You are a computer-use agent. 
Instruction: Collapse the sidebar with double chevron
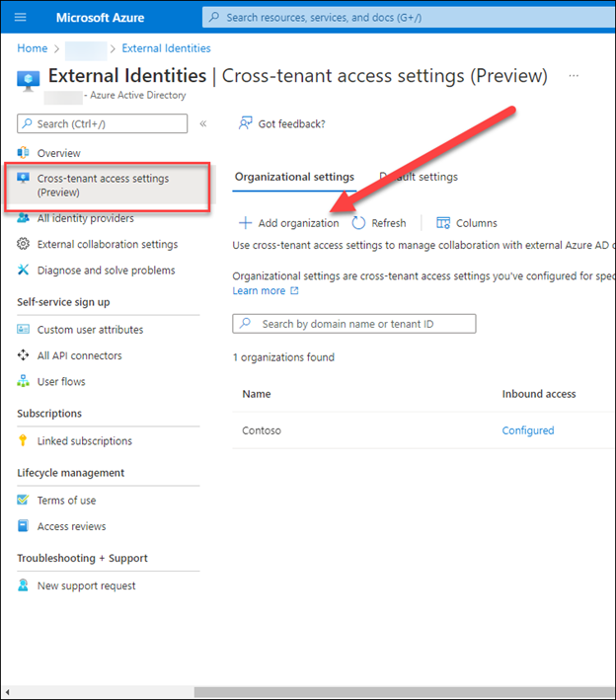point(203,124)
